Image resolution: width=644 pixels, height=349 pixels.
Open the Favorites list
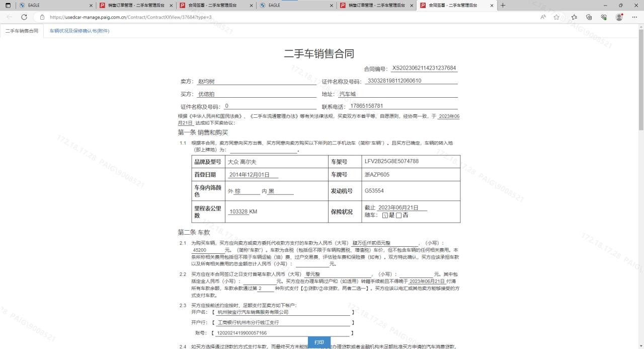[574, 17]
